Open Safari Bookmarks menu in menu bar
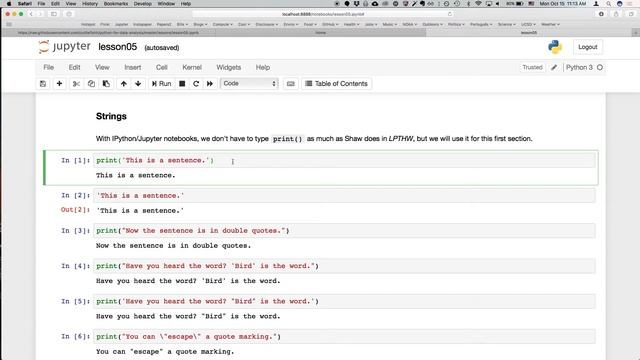The width and height of the screenshot is (640, 360). point(116,4)
